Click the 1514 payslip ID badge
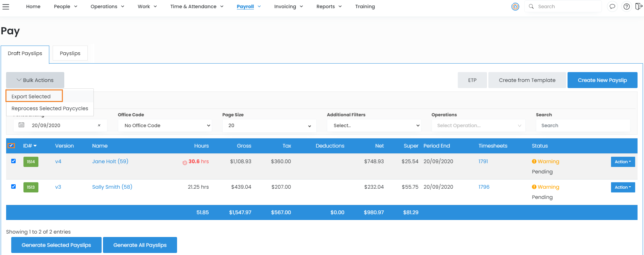The image size is (644, 255). 31,162
